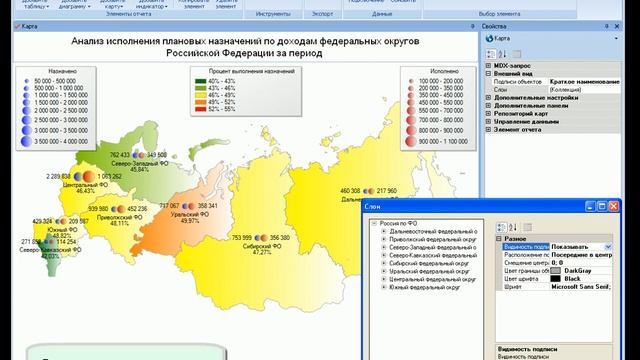Click the Black font color swatch
640x360 pixels.
tap(556, 279)
